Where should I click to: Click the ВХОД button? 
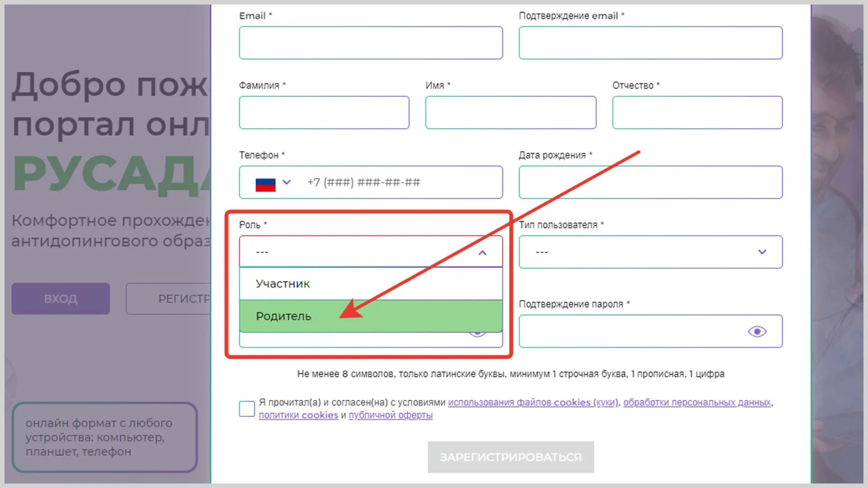coord(61,299)
